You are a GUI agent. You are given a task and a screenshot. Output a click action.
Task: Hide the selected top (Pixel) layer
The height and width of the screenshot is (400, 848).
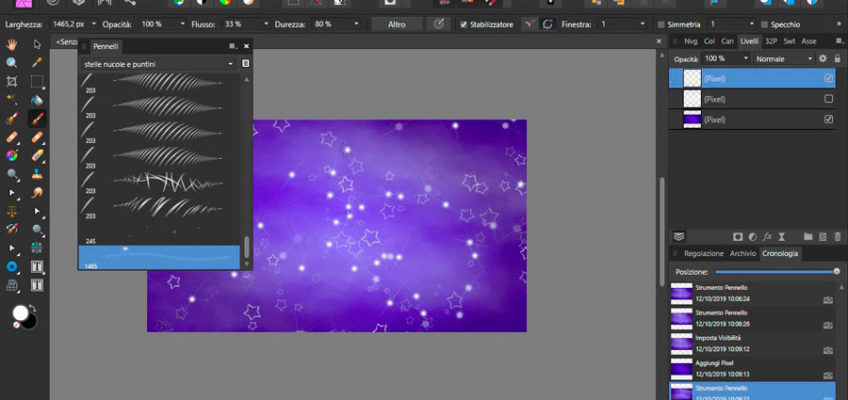(x=829, y=78)
